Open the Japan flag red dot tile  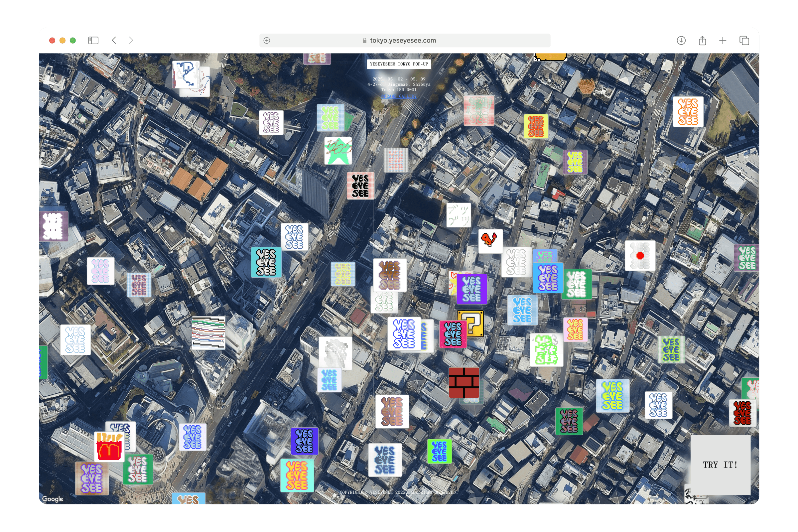pos(640,255)
